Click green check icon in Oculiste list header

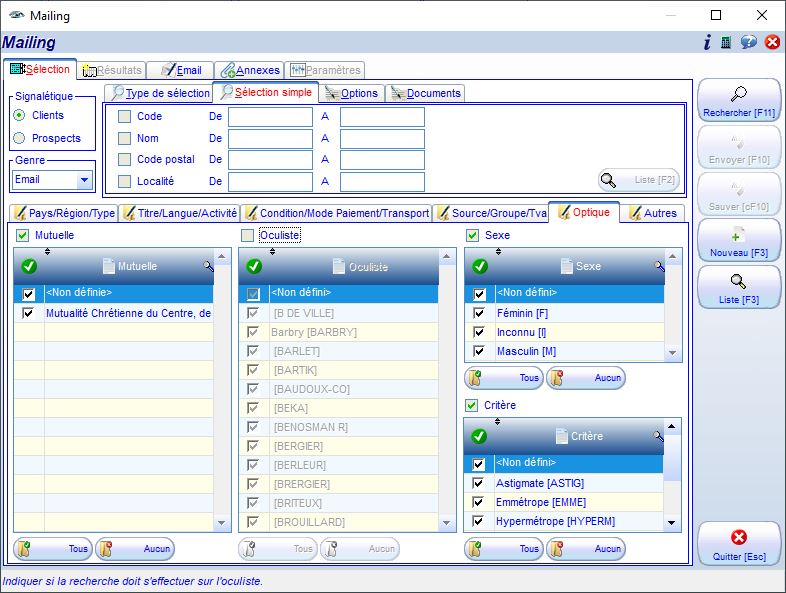[x=254, y=266]
